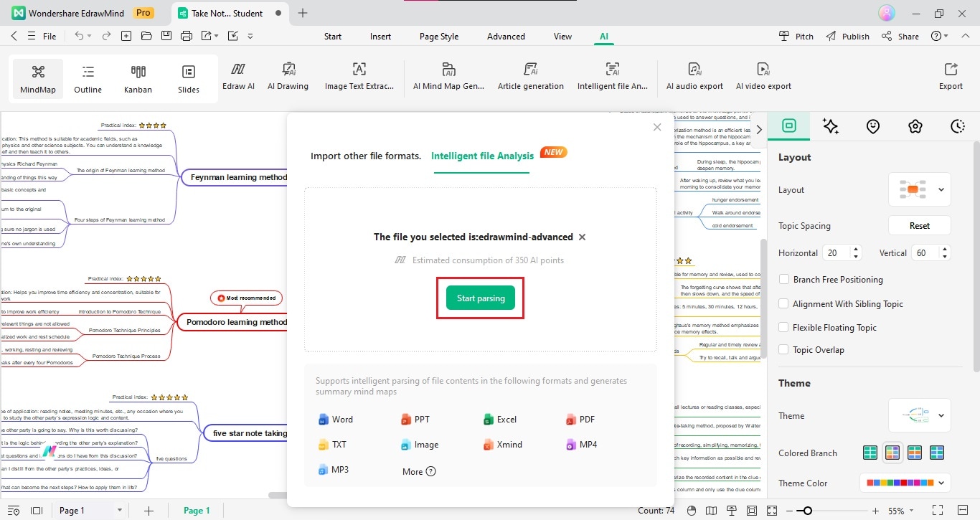Select the last Colored Branch swatch
980x520 pixels.
pyautogui.click(x=936, y=453)
